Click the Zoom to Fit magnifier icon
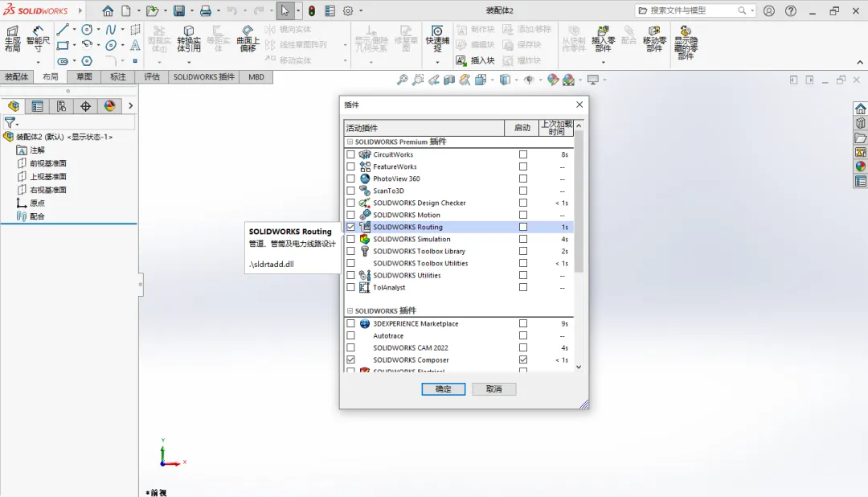This screenshot has width=868, height=497. tap(402, 80)
